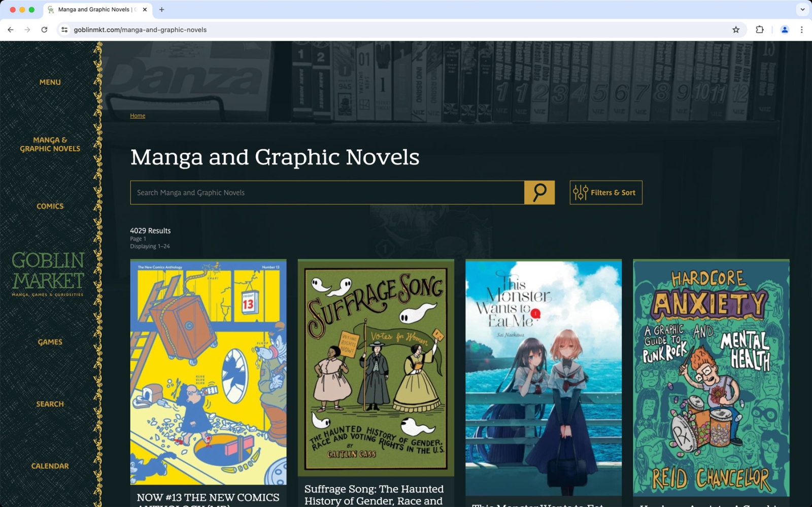The height and width of the screenshot is (507, 812).
Task: Open the Suffrage Song book cover
Action: 376,368
